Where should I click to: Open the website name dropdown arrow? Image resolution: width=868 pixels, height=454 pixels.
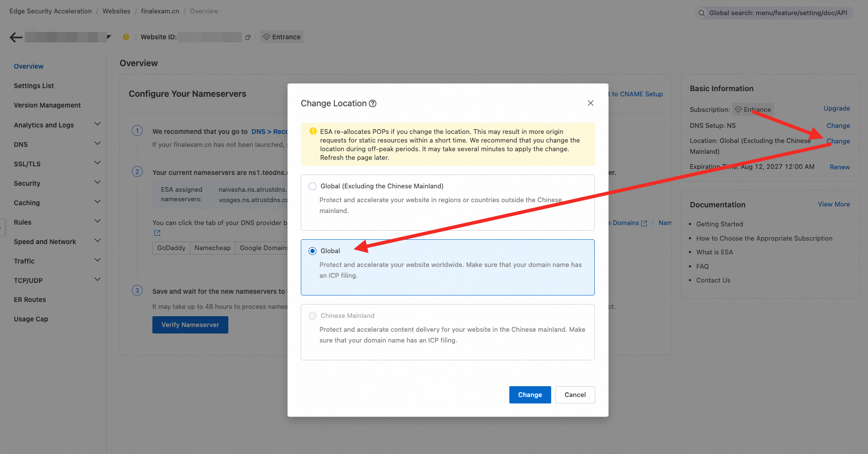click(109, 37)
